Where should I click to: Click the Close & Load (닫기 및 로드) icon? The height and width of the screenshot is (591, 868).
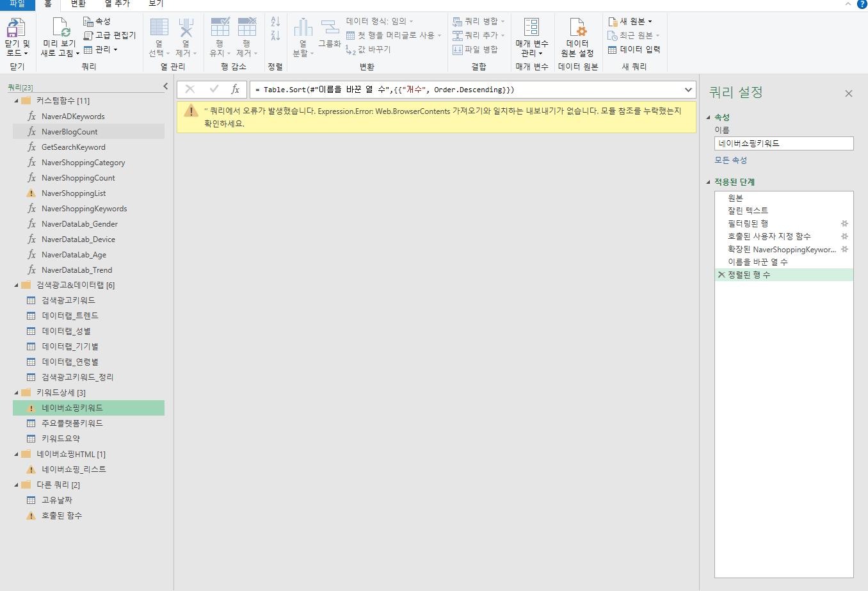tap(17, 29)
